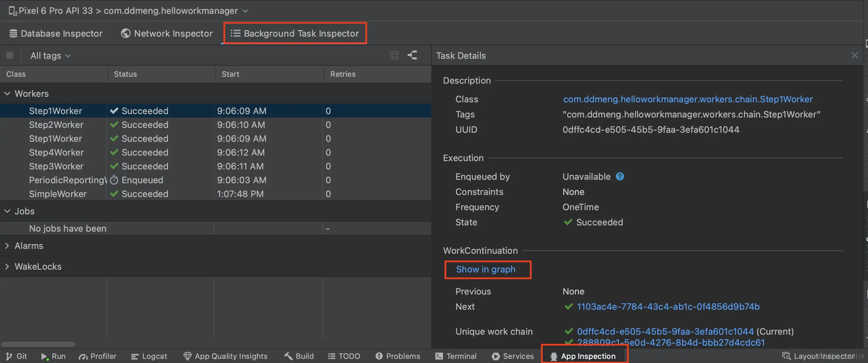868x363 pixels.
Task: Open the Database Inspector tab
Action: click(56, 34)
